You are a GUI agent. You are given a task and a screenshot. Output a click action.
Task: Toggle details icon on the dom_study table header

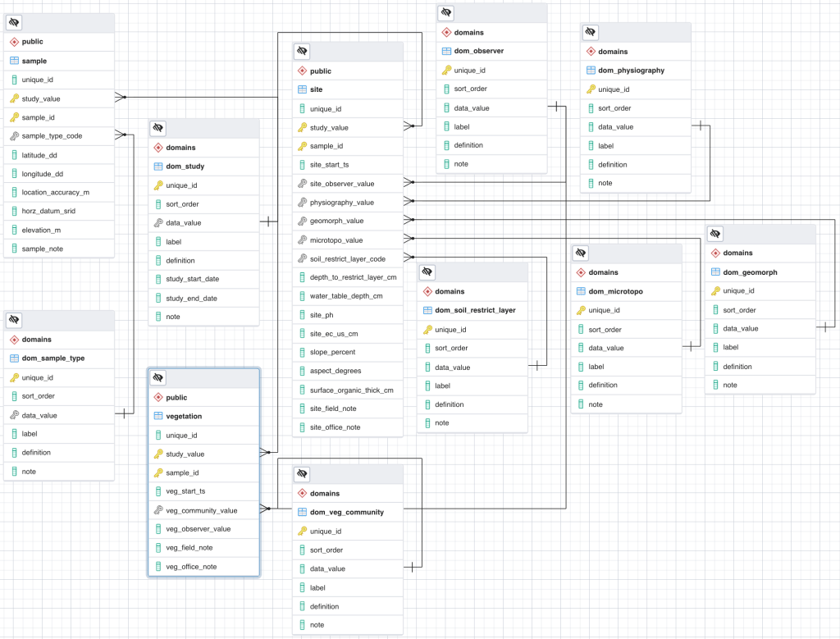click(158, 128)
